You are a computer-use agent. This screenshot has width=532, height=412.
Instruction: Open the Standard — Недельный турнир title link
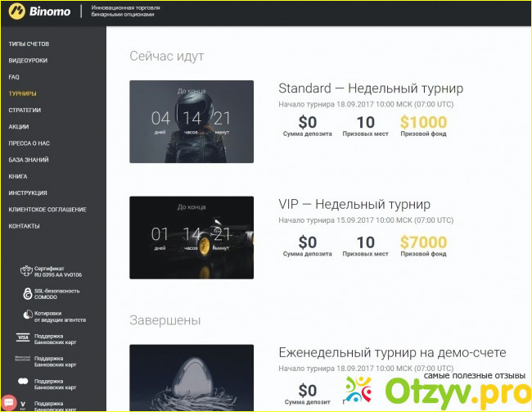click(371, 88)
